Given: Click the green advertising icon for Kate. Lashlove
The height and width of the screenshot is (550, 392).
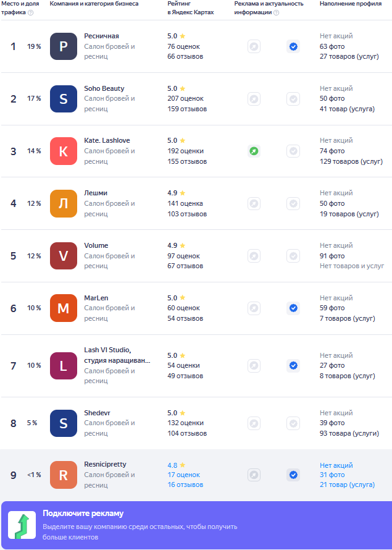Looking at the screenshot, I should click(x=254, y=151).
